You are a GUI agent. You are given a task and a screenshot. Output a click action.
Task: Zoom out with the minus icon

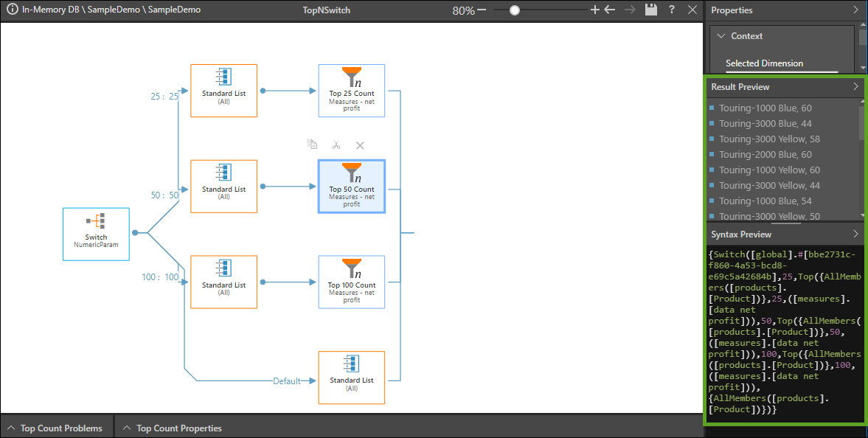[482, 10]
